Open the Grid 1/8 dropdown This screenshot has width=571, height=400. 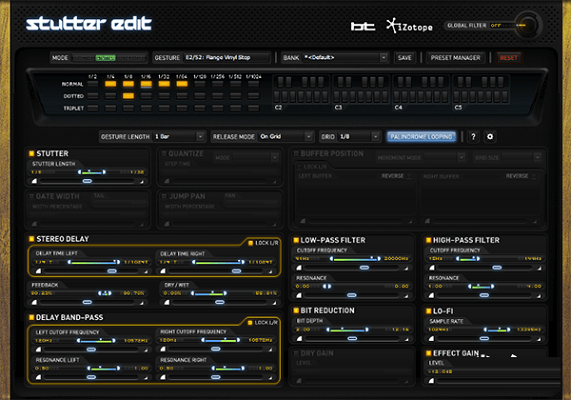tap(359, 137)
